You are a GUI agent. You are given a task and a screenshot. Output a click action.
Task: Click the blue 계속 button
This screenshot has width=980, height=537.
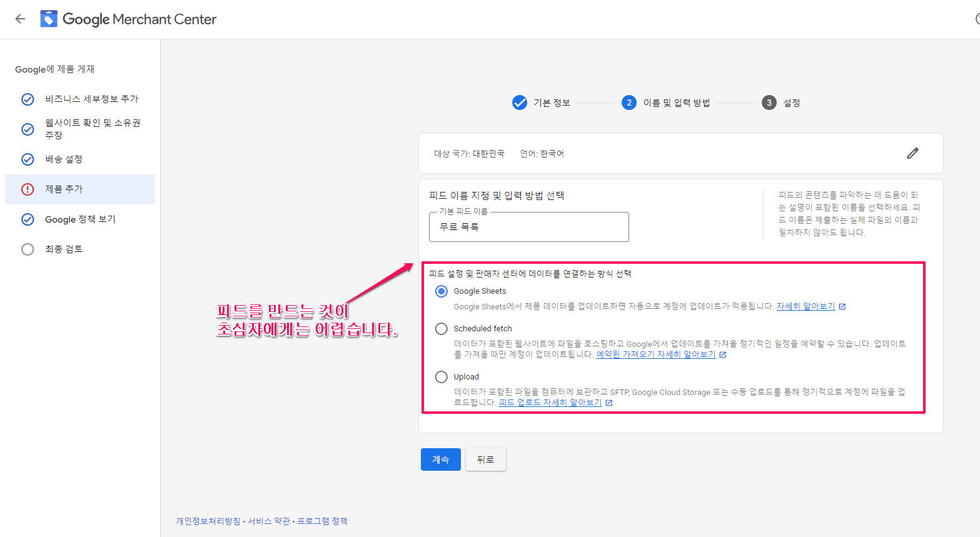[x=441, y=459]
